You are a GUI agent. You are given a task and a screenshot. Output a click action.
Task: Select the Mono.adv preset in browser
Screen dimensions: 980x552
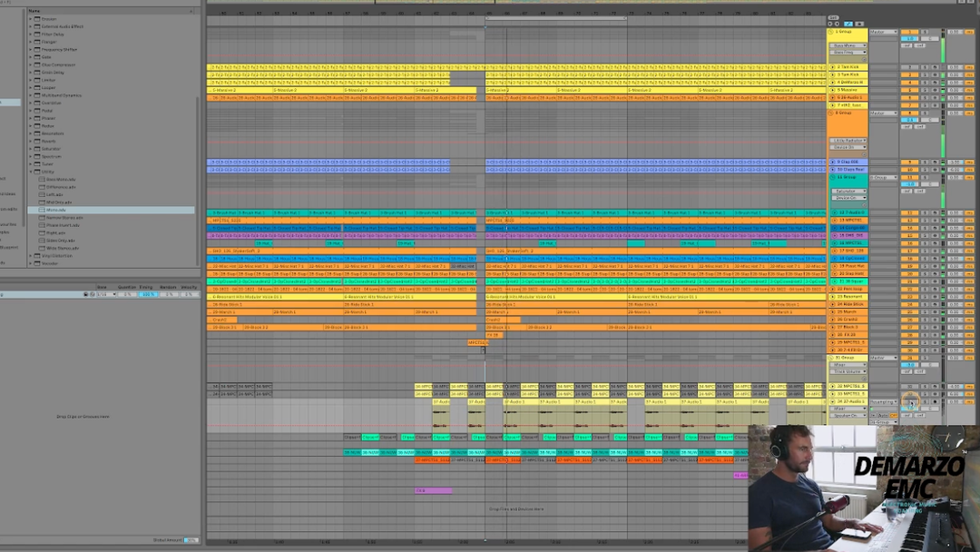click(x=56, y=210)
